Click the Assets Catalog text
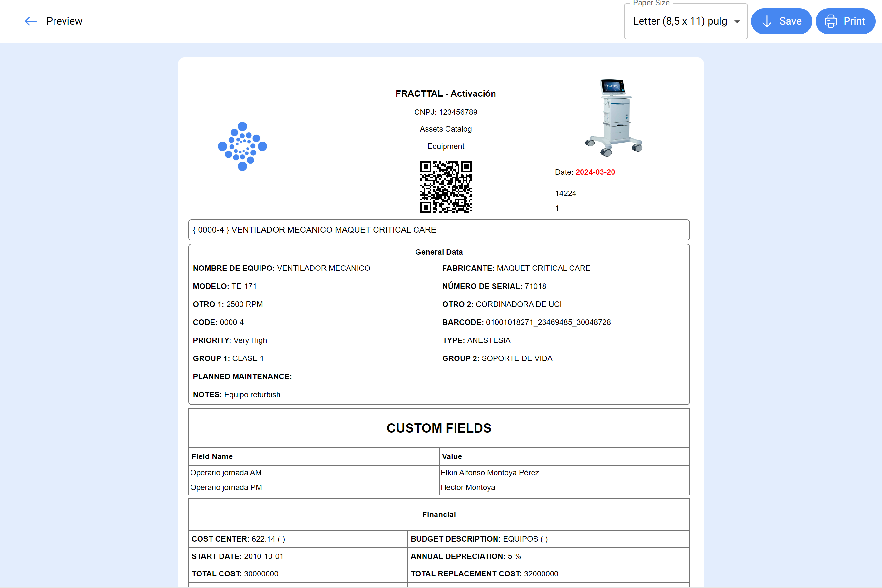 click(x=446, y=129)
